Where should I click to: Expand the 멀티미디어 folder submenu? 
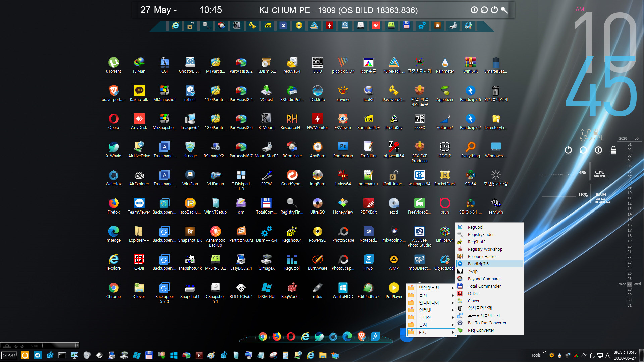431,303
